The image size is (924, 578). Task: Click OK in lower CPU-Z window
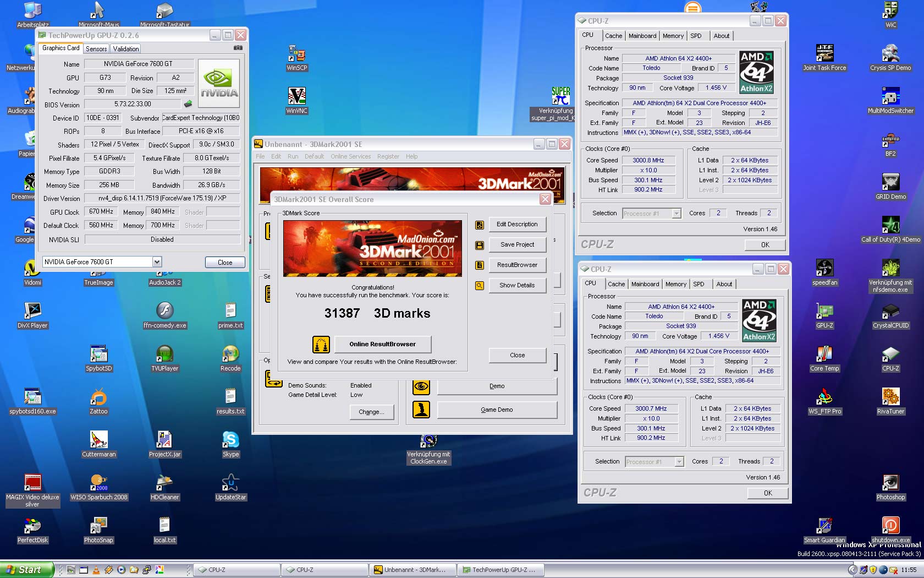(768, 493)
